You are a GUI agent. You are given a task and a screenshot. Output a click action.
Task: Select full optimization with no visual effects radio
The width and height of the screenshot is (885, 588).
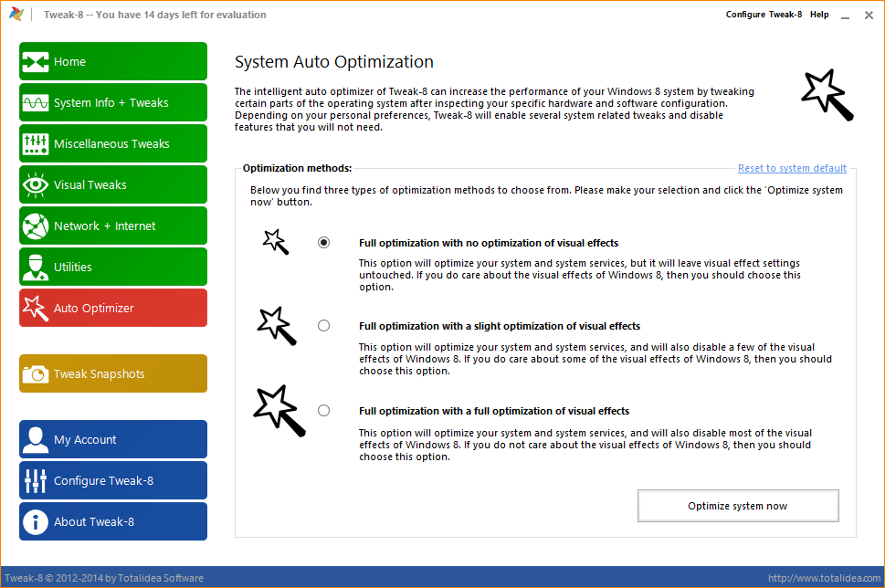(x=323, y=243)
